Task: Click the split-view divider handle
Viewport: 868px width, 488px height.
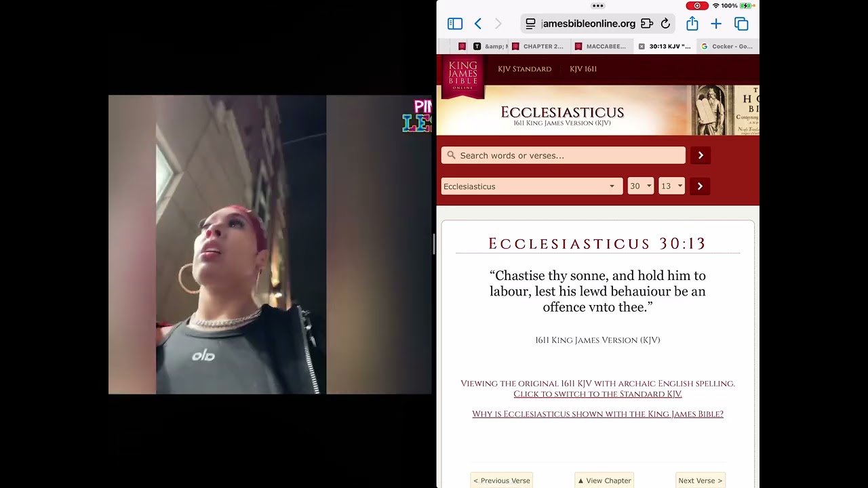Action: [x=434, y=244]
